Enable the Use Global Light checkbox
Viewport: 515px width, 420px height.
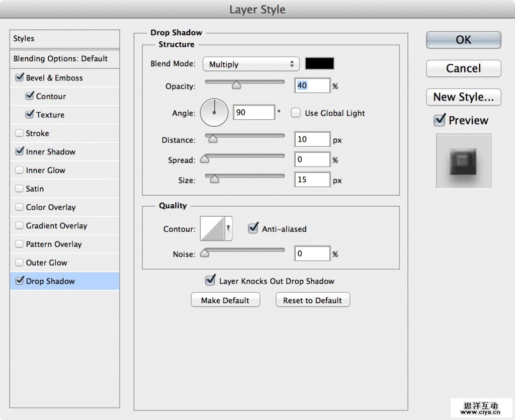296,113
